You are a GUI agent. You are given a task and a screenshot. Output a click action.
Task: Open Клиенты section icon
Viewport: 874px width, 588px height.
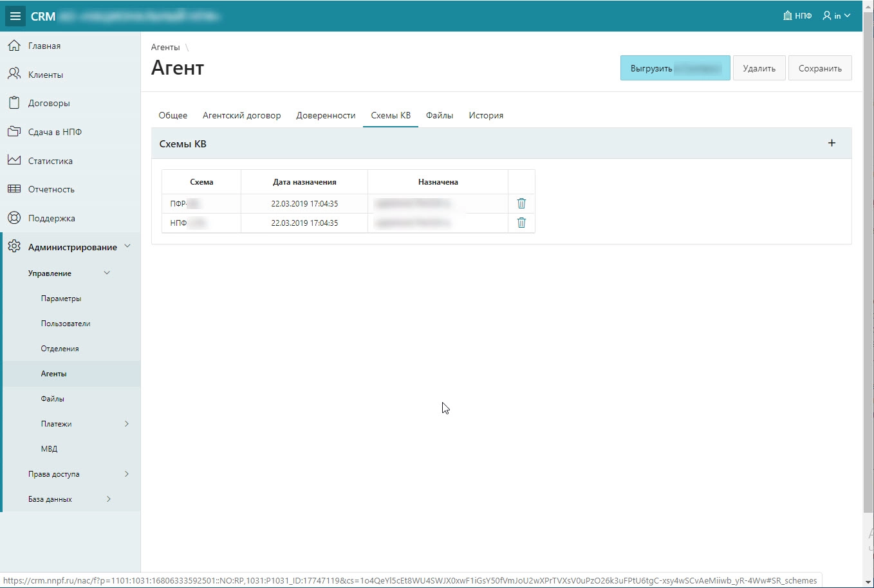click(14, 74)
